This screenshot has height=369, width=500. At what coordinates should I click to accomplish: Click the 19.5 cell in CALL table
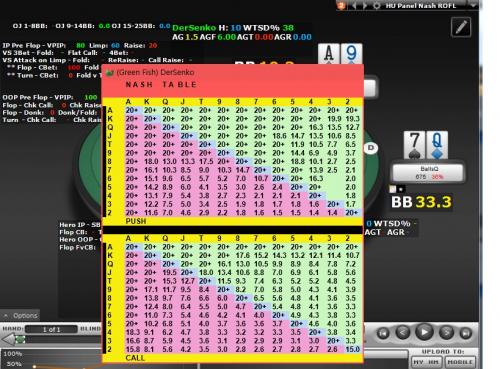click(169, 273)
